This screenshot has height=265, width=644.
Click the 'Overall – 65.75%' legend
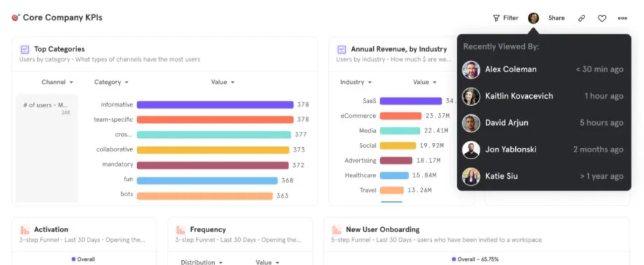pos(475,259)
